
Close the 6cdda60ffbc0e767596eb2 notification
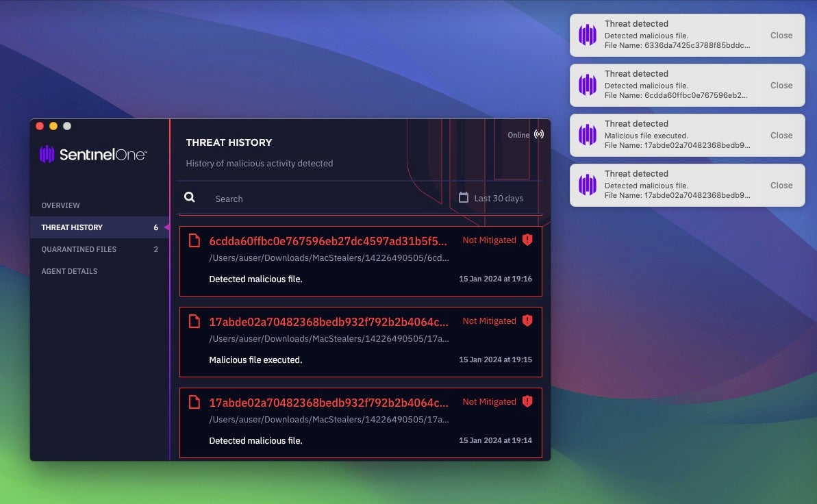pyautogui.click(x=781, y=86)
